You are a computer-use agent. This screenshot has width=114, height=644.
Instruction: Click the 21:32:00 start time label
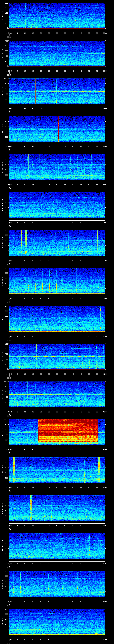point(9,71)
